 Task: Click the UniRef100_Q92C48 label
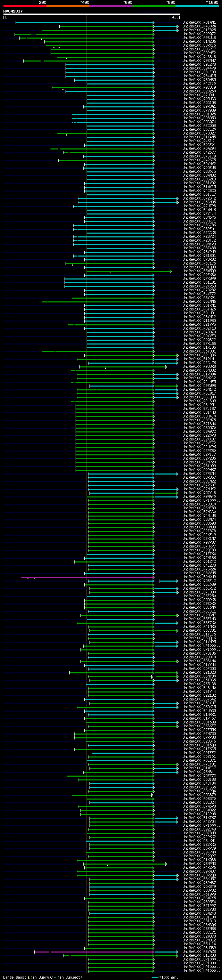pos(199,829)
